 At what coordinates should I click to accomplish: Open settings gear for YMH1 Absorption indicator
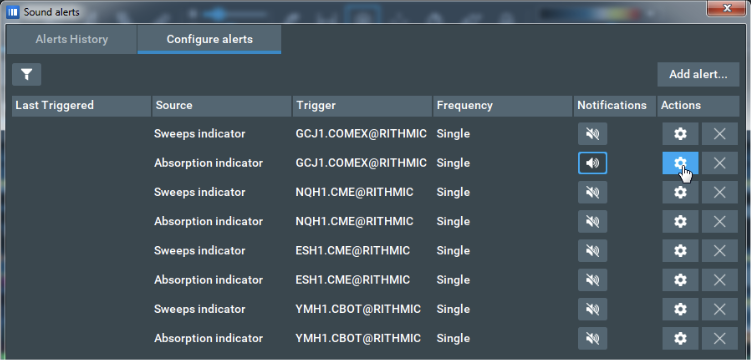pyautogui.click(x=680, y=338)
